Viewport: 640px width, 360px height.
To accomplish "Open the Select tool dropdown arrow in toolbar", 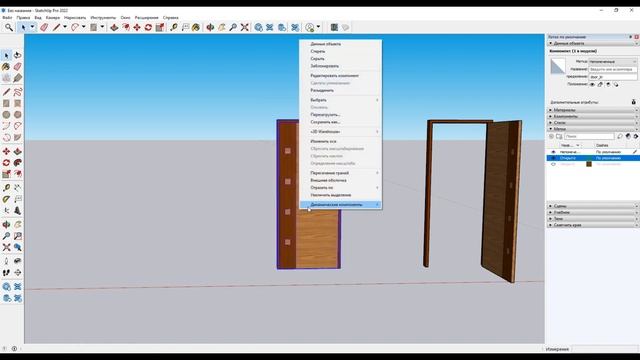I will point(32,27).
